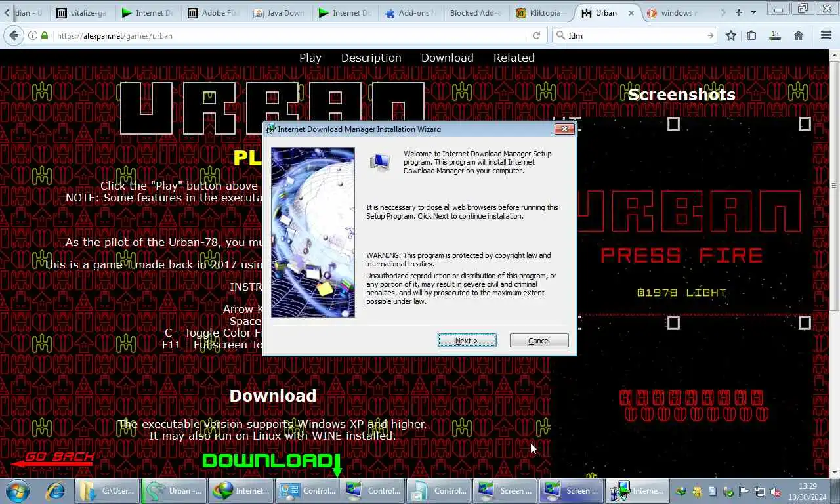
Task: Launch Internet Explorer from the taskbar
Action: [55, 491]
